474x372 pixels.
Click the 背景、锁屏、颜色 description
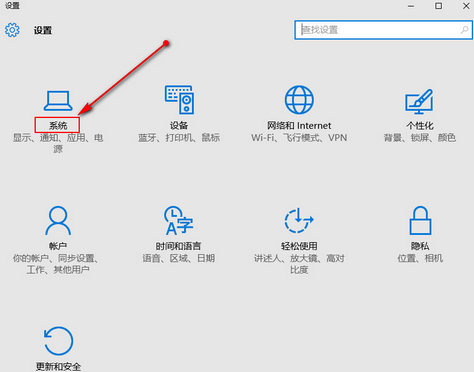(420, 138)
